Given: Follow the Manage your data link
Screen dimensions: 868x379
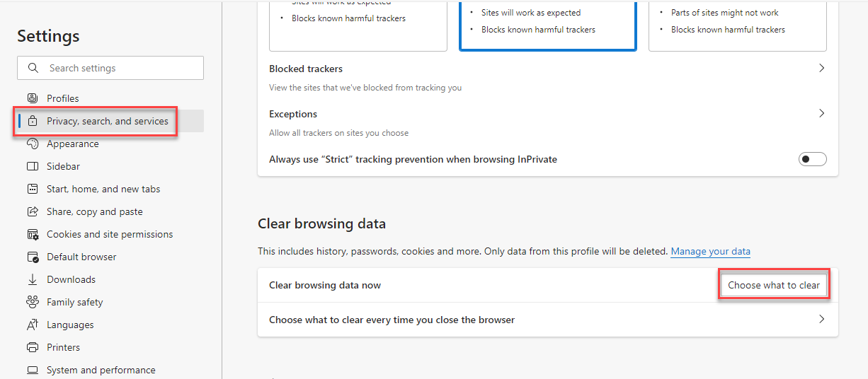Looking at the screenshot, I should pyautogui.click(x=710, y=252).
